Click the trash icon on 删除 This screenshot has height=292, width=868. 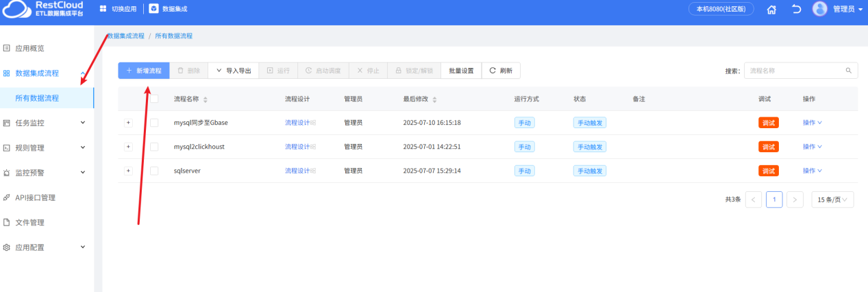pos(180,71)
